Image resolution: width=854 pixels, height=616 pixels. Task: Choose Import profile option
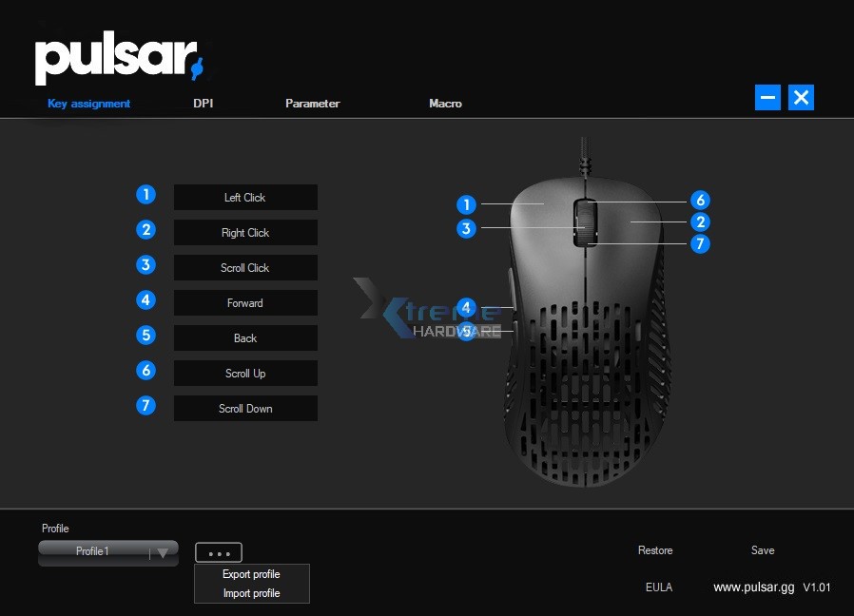point(251,593)
